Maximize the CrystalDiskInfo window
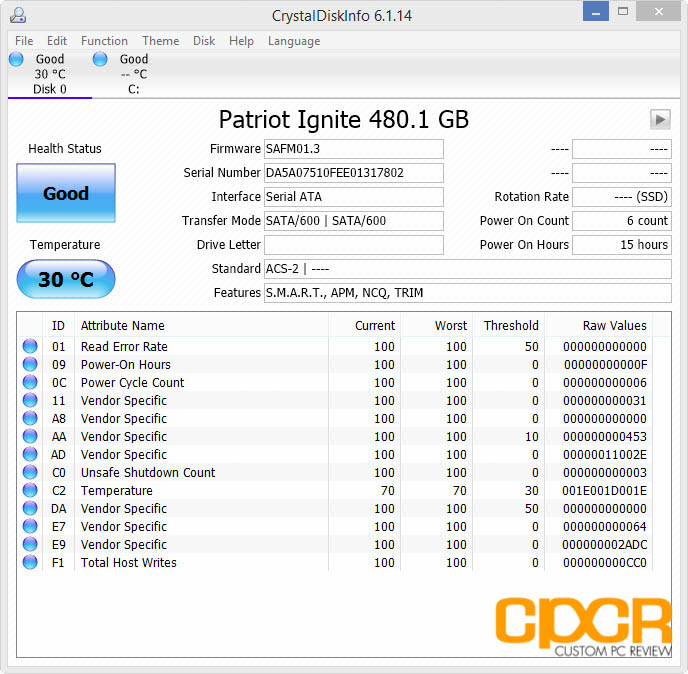This screenshot has width=688, height=674. pos(623,11)
